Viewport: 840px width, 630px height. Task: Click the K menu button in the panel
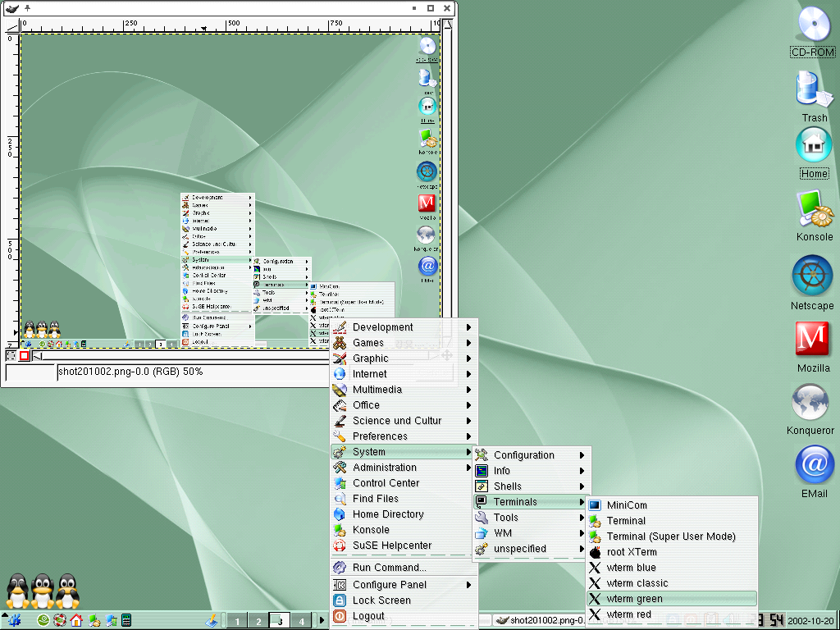pyautogui.click(x=13, y=621)
